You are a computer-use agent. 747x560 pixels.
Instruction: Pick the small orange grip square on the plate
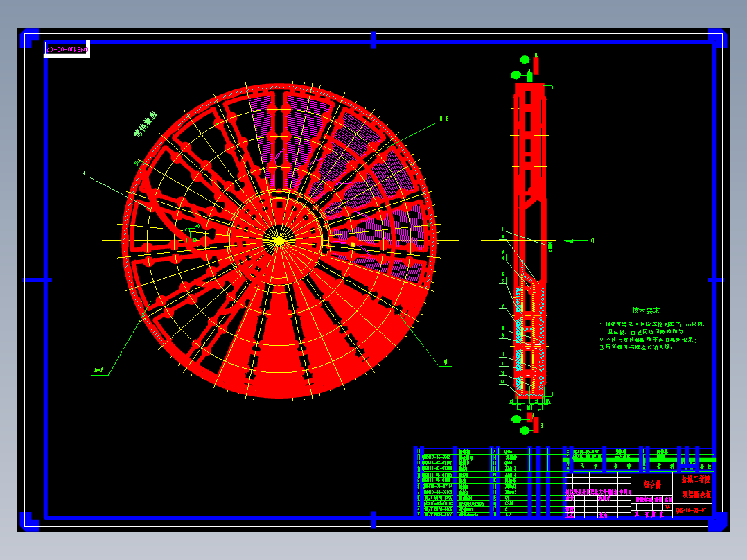click(353, 245)
